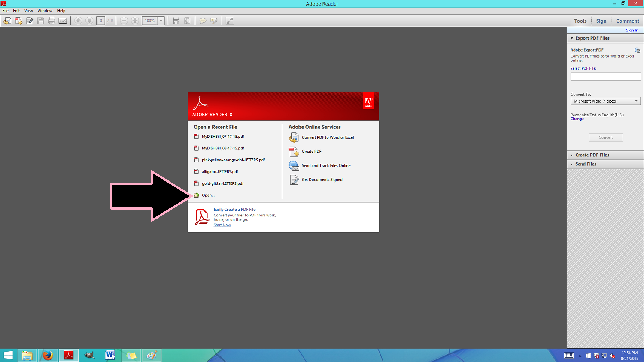
Task: Click the zoom in plus icon
Action: point(135,21)
